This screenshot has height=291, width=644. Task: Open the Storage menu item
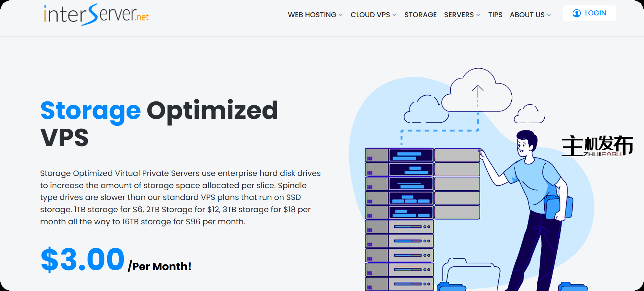pyautogui.click(x=420, y=15)
